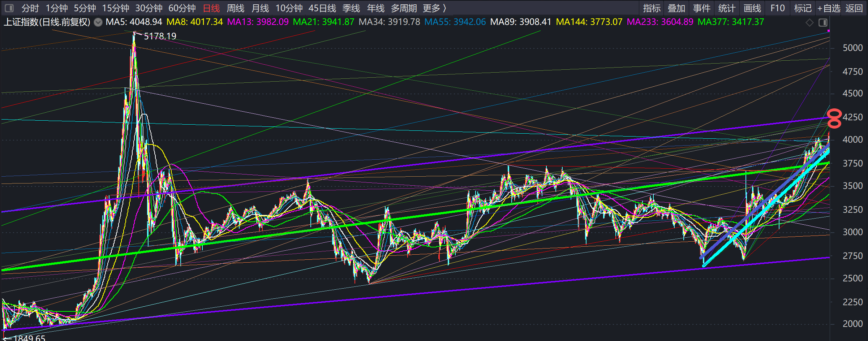The width and height of the screenshot is (868, 341).
Task: Expand the 更多 period options
Action: pos(434,8)
